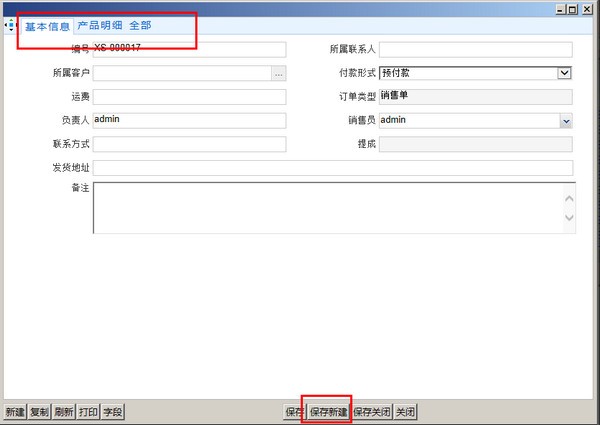Hit the 刷新 button
Image resolution: width=600 pixels, height=425 pixels.
click(64, 411)
